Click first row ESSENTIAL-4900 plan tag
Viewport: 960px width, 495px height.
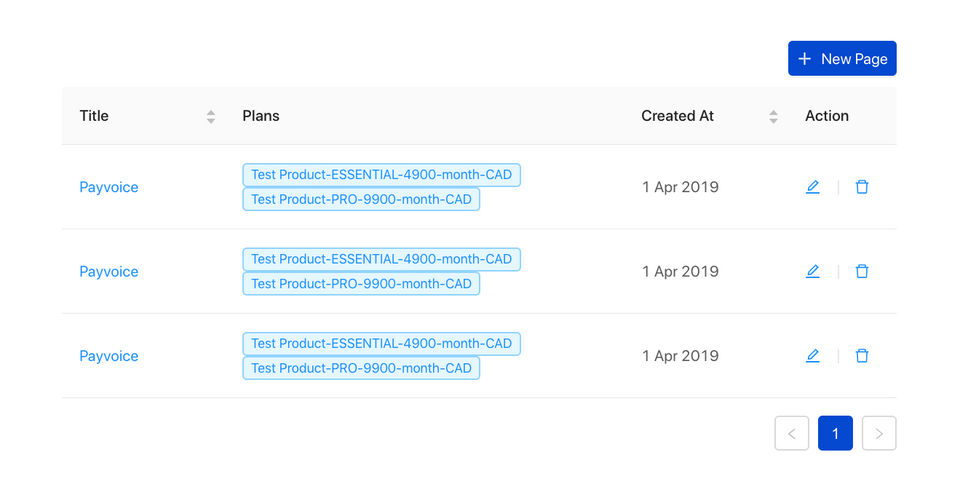coord(381,175)
